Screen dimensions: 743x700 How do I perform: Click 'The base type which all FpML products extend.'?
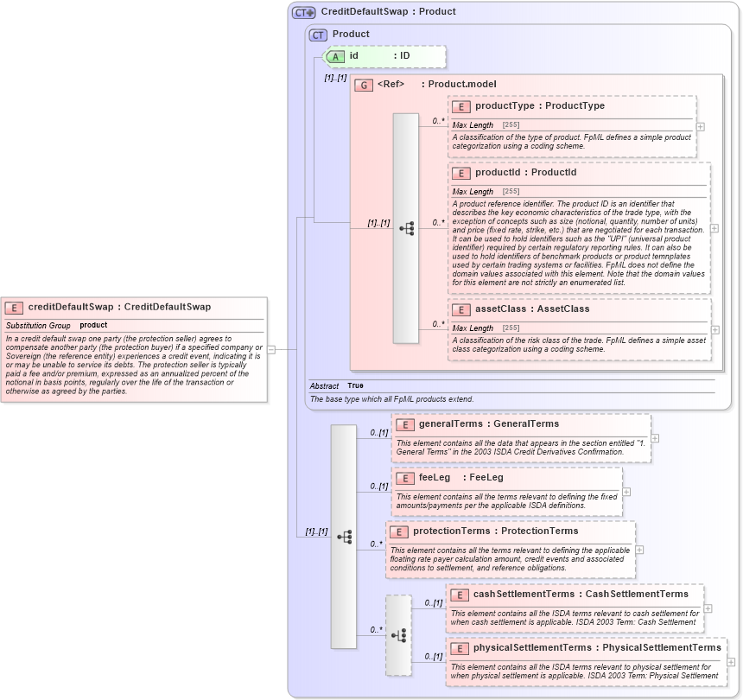tap(392, 399)
